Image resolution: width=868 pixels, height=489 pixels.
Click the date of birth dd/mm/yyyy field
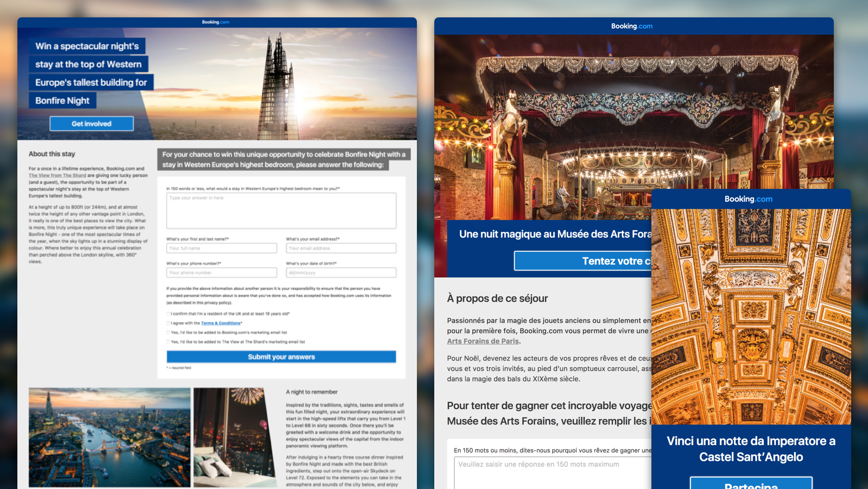click(x=341, y=272)
